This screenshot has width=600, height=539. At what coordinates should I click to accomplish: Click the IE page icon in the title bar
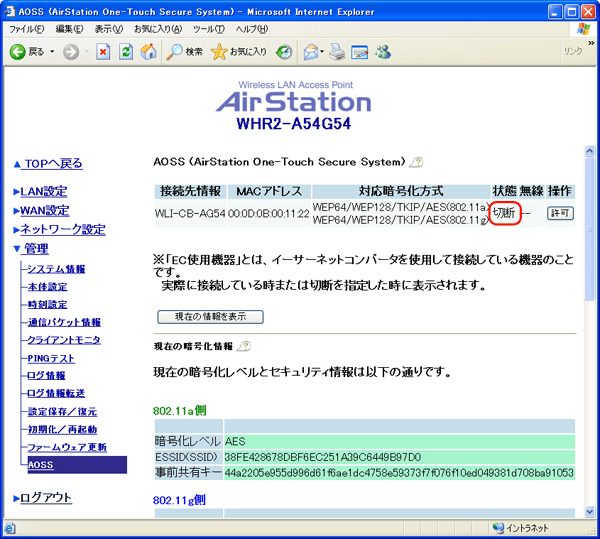click(x=10, y=11)
